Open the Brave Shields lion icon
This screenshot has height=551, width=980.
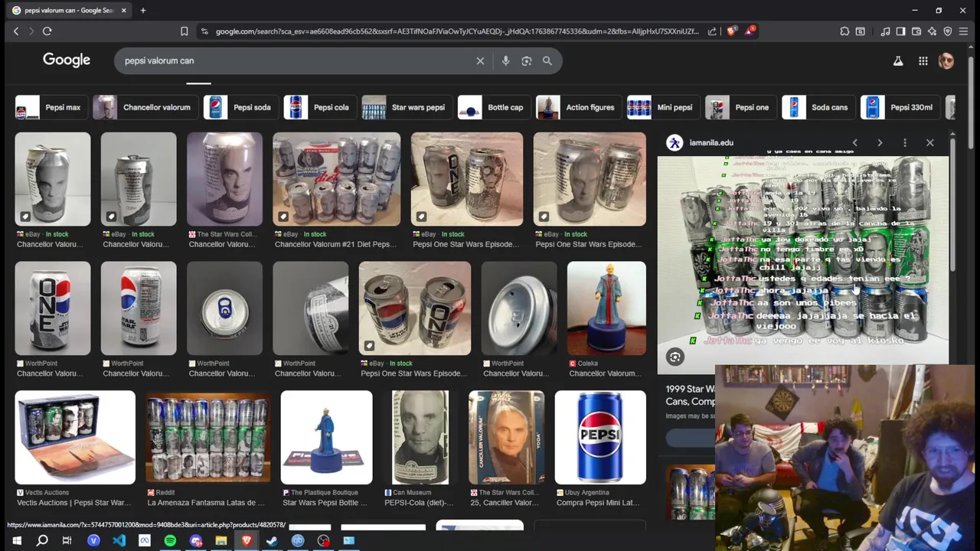(x=732, y=31)
